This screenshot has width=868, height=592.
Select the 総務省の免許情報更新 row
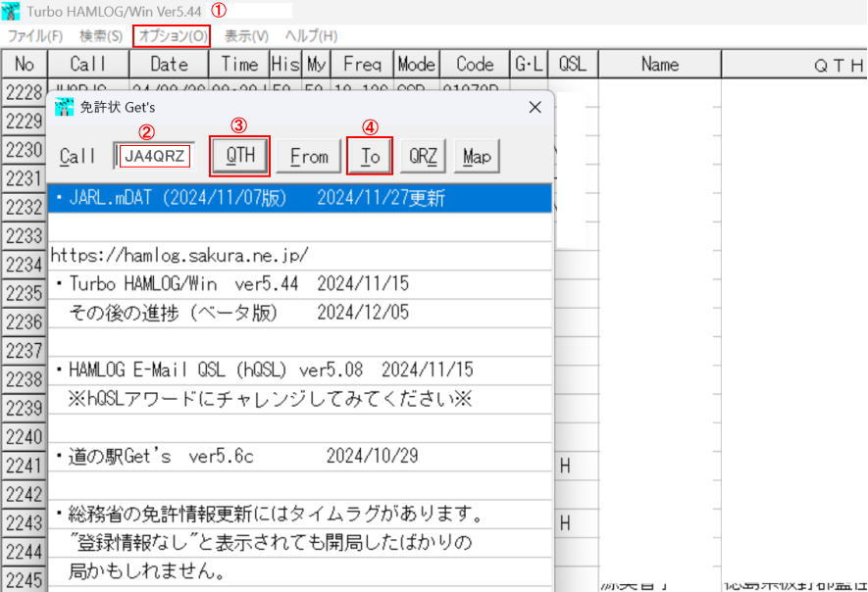point(300,514)
